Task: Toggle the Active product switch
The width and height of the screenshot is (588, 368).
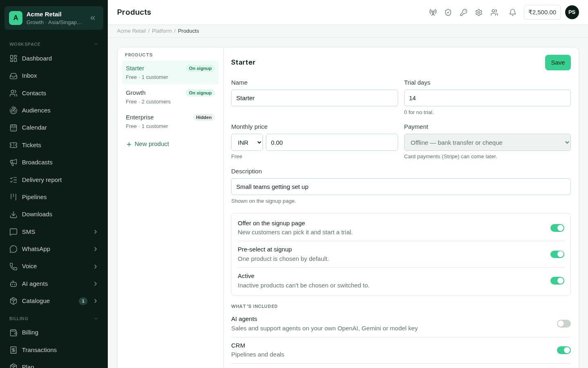Action: tap(557, 280)
